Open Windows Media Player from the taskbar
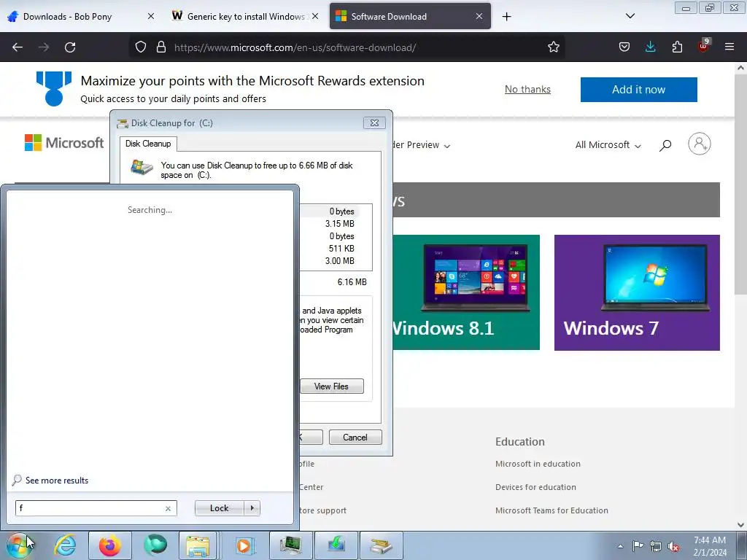Screen dimensions: 747x560 click(x=244, y=545)
